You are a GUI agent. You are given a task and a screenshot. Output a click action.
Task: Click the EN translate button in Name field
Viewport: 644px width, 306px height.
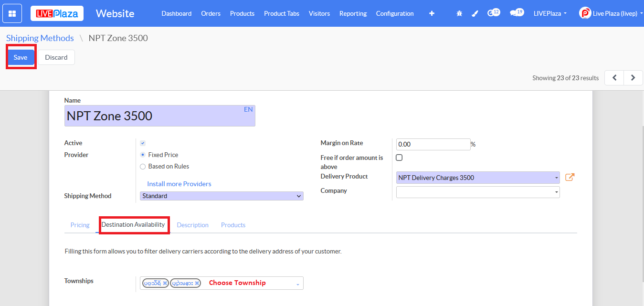[x=248, y=109]
